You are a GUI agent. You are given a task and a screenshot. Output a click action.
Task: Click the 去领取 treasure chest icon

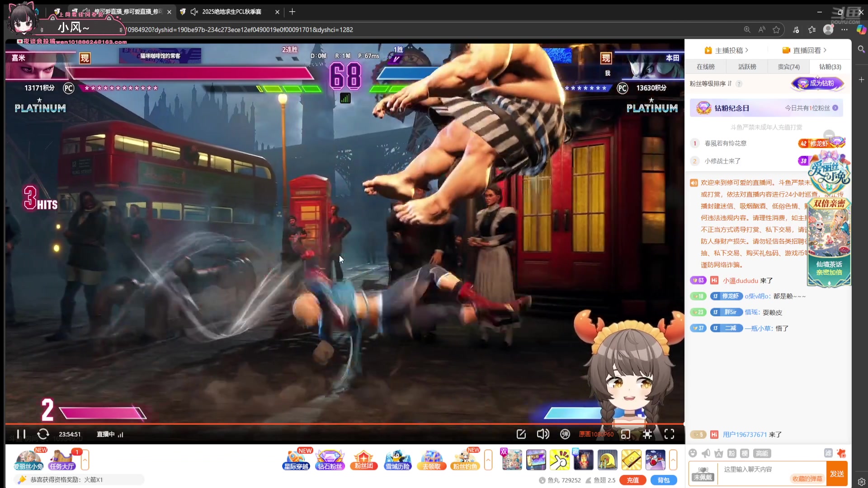431,460
